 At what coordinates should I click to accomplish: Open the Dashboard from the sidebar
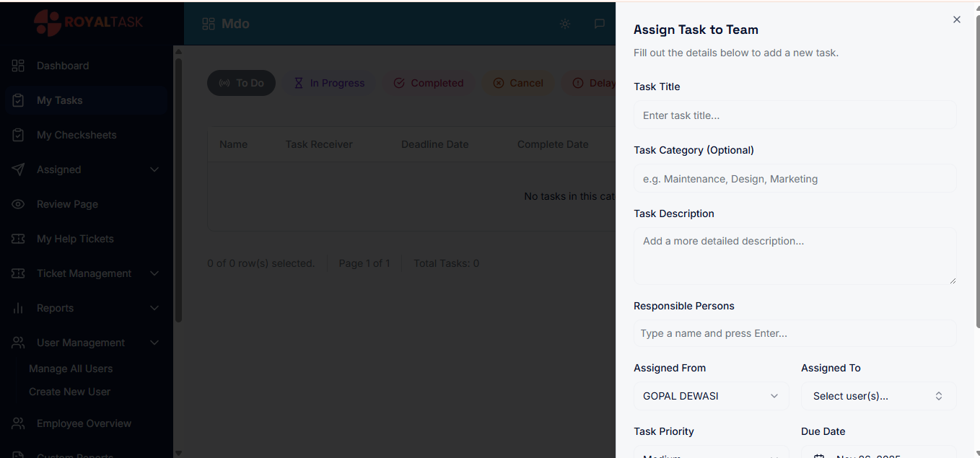pos(63,66)
